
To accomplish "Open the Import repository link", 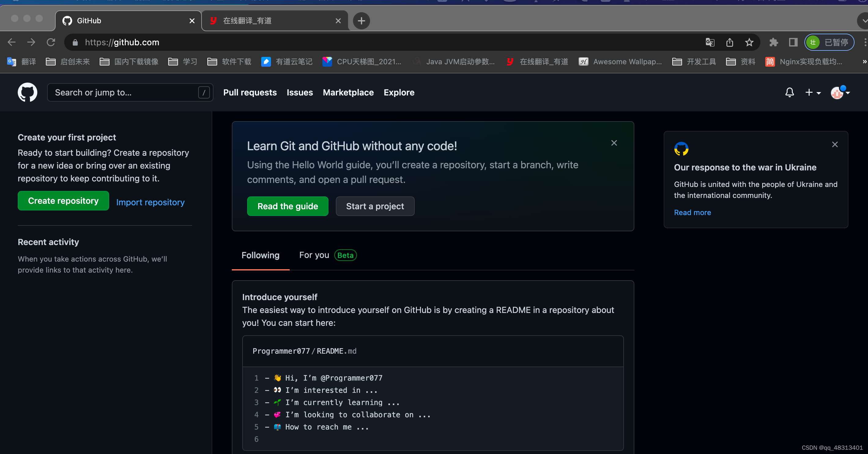I will pyautogui.click(x=150, y=202).
